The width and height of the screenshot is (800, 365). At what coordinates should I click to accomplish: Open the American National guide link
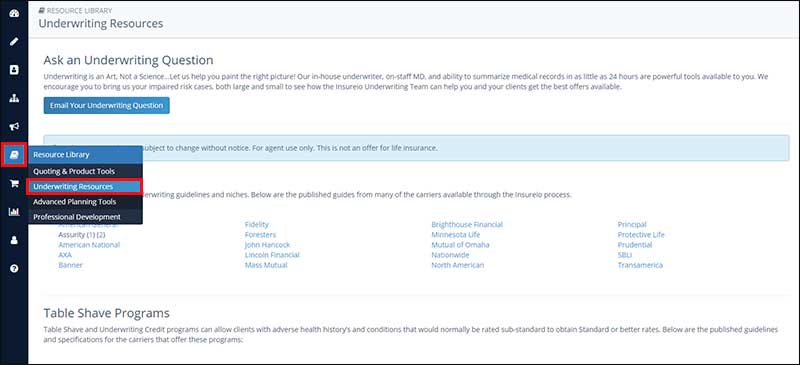[89, 245]
